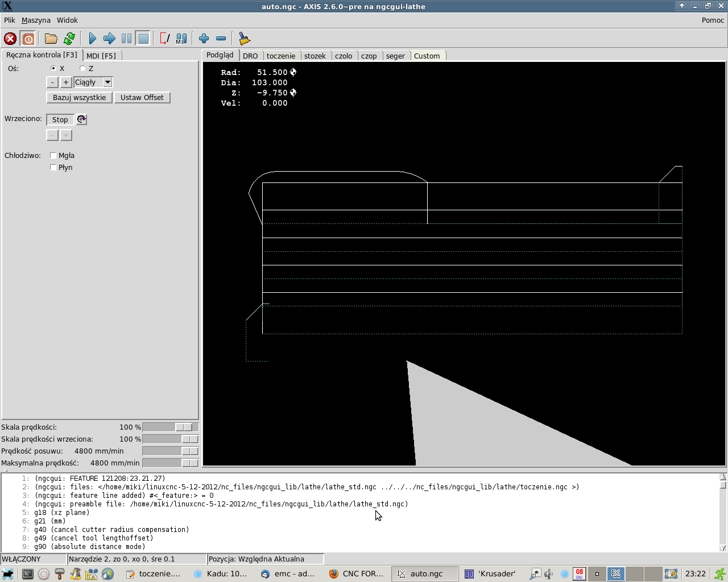Open the stozek tab
Viewport: 728px width, 582px height.
[315, 56]
